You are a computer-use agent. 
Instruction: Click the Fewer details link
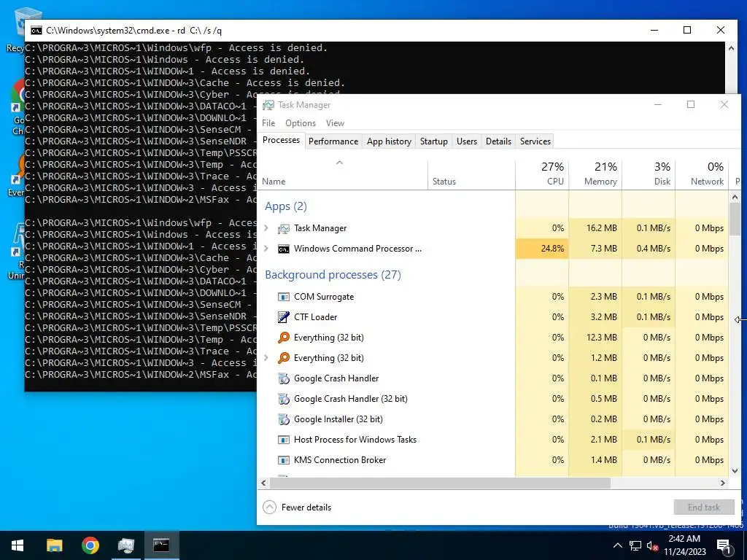(306, 507)
